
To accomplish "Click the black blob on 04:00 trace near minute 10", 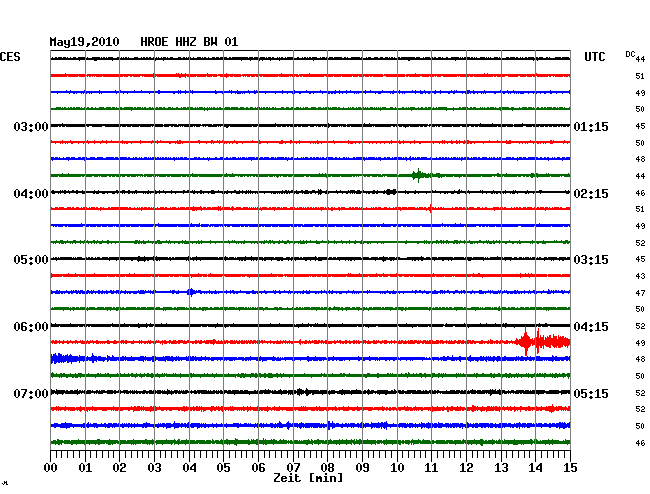I will click(390, 192).
